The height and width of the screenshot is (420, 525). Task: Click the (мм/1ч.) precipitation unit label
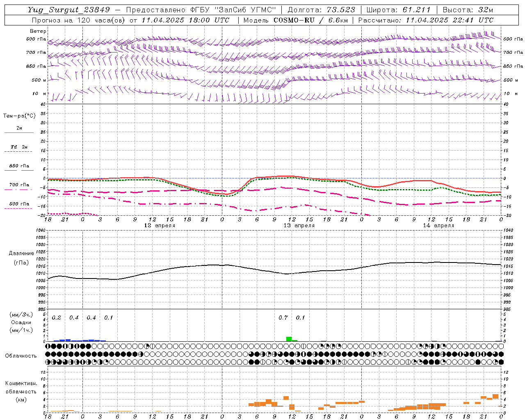(x=21, y=330)
